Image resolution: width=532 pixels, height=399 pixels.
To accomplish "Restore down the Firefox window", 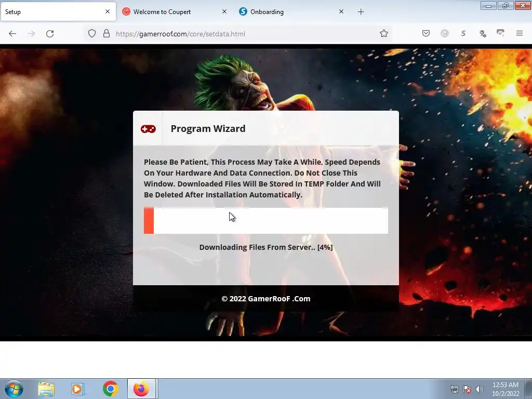I will (x=506, y=5).
